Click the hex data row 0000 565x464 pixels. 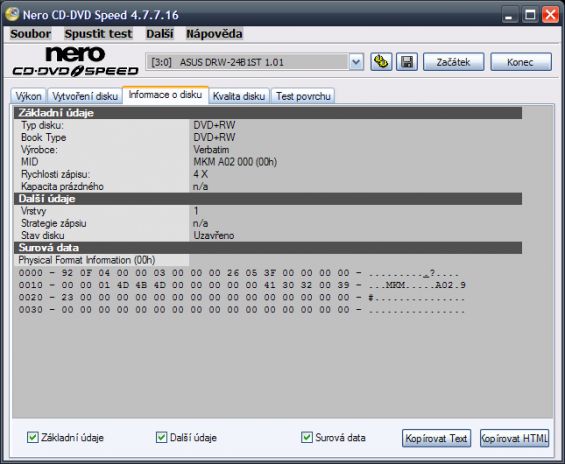point(239,273)
